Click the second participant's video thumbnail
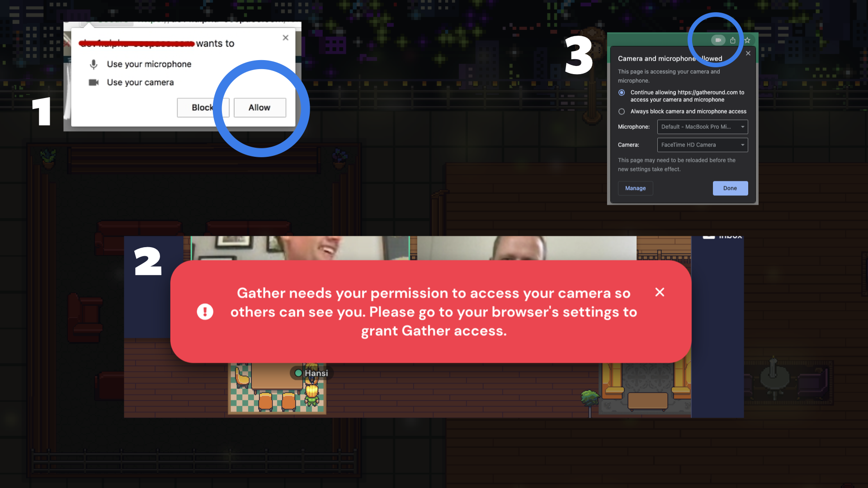868x488 pixels. tap(526, 248)
